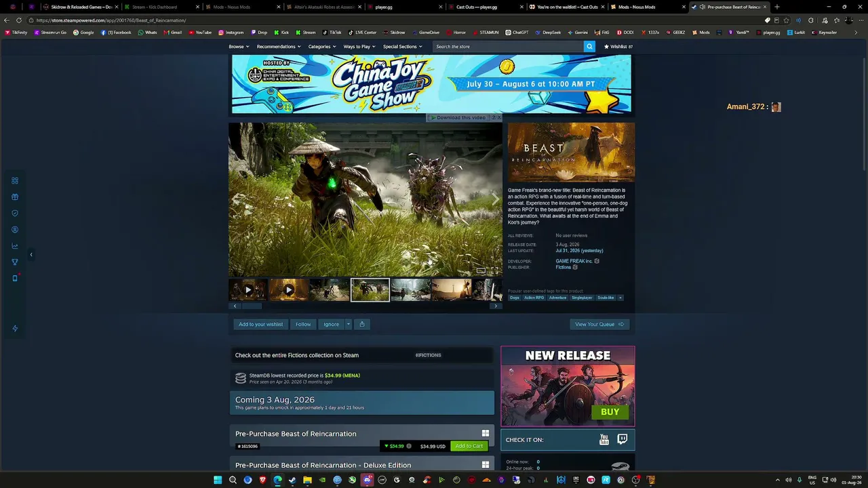Select the highlighted grass-field screenshot thumbnail

click(370, 290)
